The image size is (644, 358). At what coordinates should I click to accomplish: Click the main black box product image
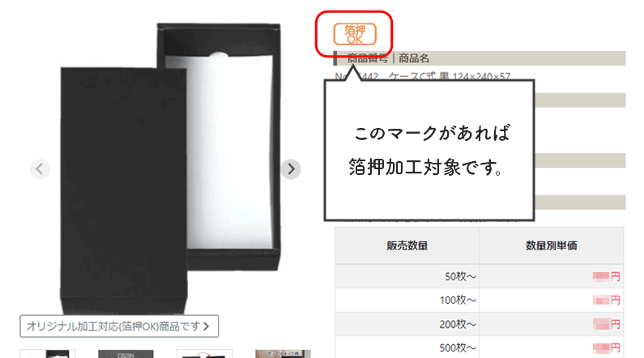(170, 168)
